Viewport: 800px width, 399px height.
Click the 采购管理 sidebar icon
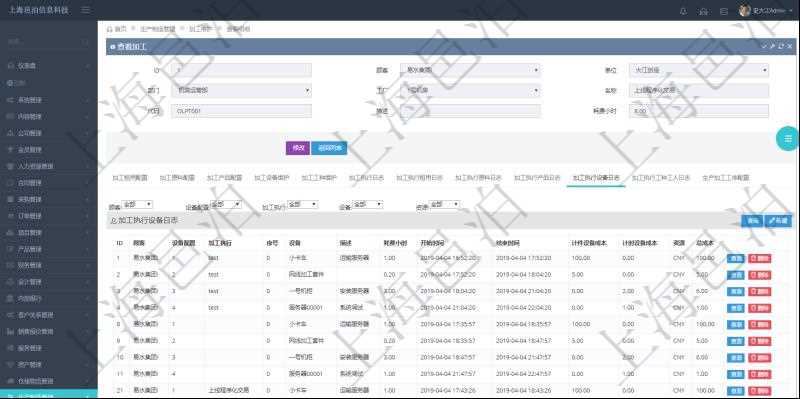pos(11,200)
